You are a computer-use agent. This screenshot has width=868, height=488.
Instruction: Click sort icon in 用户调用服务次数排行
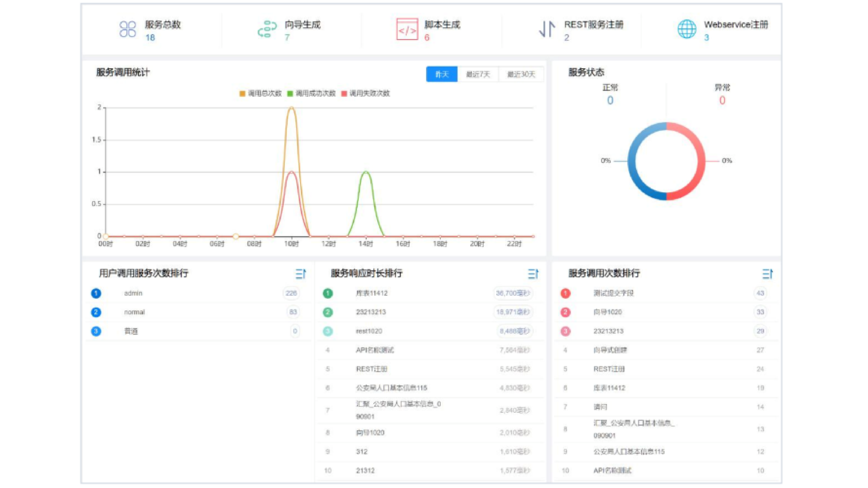pyautogui.click(x=301, y=274)
